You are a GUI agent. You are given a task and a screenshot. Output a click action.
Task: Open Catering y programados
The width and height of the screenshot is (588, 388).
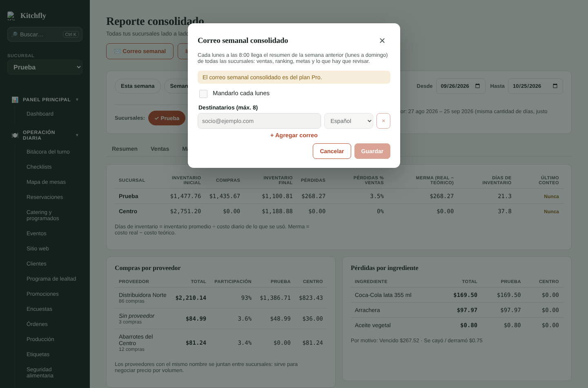click(43, 215)
